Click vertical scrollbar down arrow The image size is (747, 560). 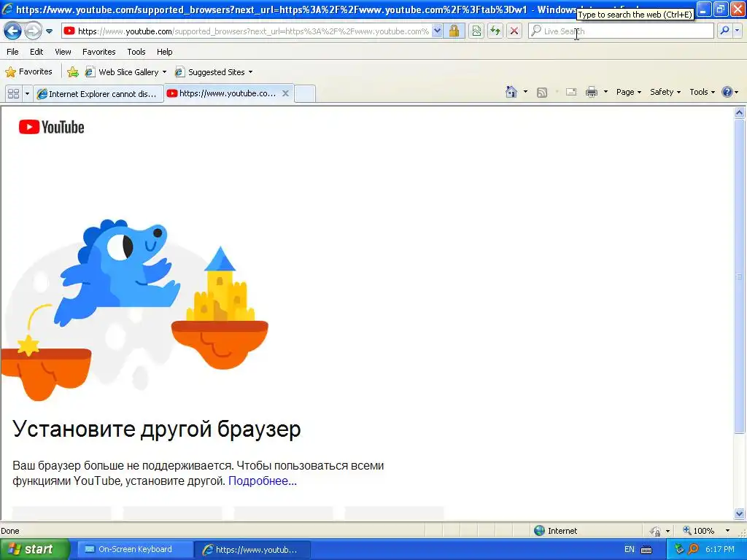tap(740, 513)
